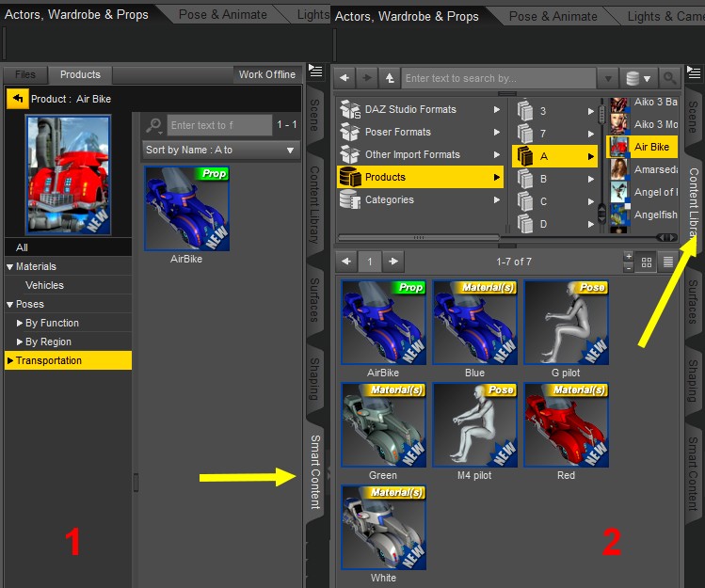The image size is (705, 588).
Task: Open the search history dropdown arrow
Action: pos(607,79)
